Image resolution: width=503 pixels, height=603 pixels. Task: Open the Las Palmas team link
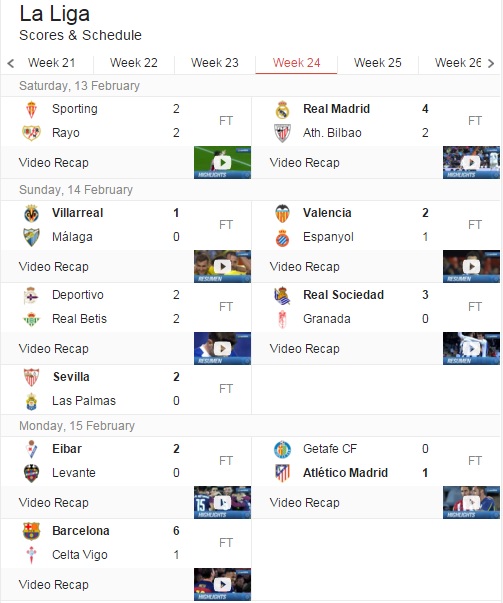pos(84,401)
